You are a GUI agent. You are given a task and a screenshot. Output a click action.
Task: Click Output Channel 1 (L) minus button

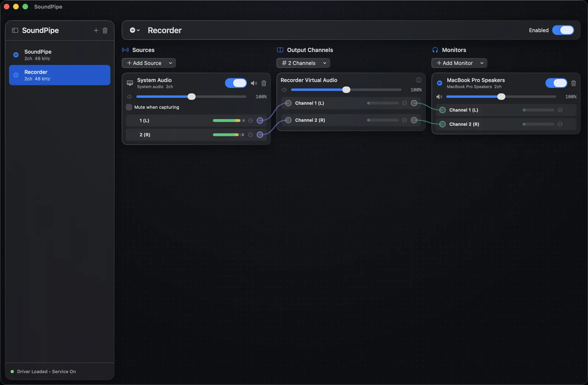coord(405,103)
